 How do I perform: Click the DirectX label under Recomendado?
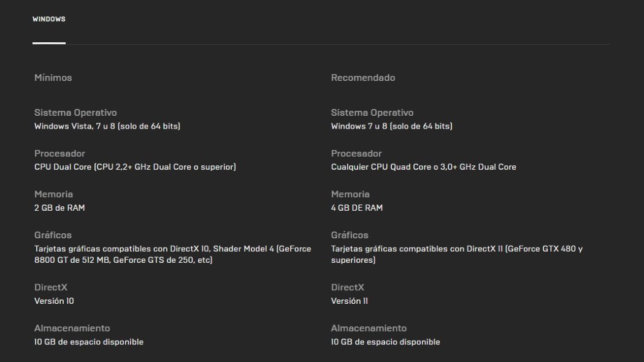pyautogui.click(x=348, y=287)
